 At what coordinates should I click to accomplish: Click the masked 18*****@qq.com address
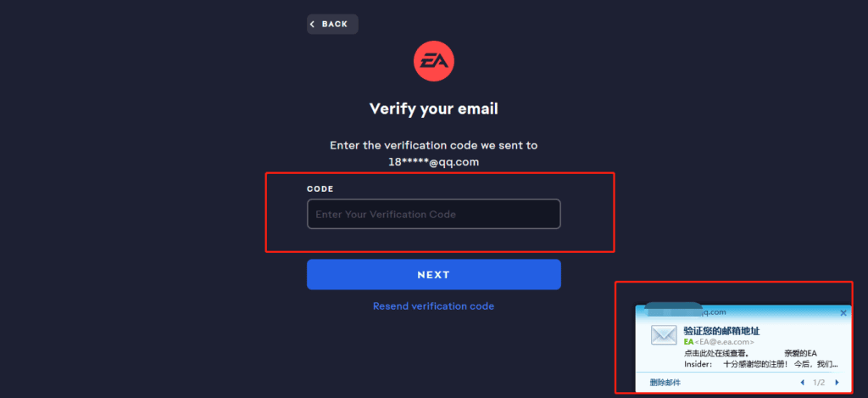(434, 162)
